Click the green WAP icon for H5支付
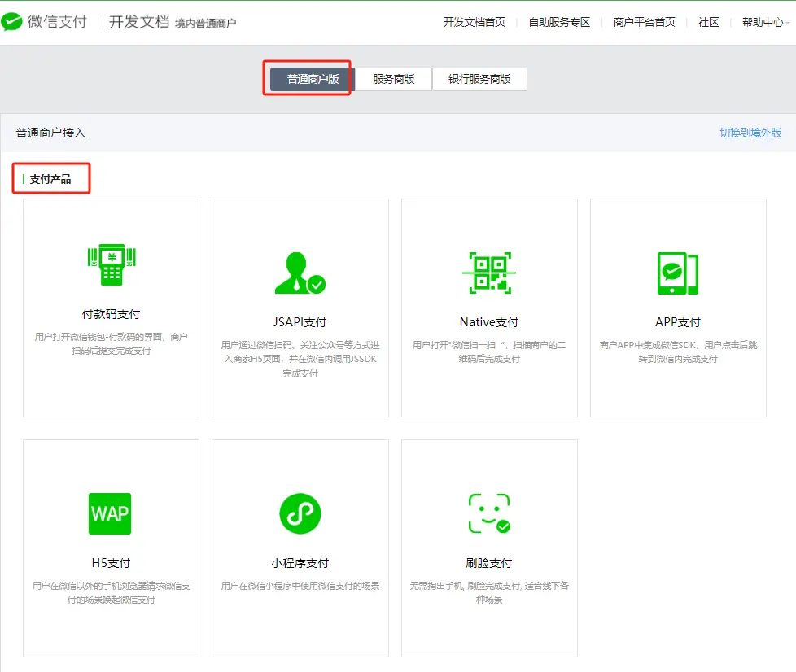Viewport: 796px width, 672px height. 110,513
